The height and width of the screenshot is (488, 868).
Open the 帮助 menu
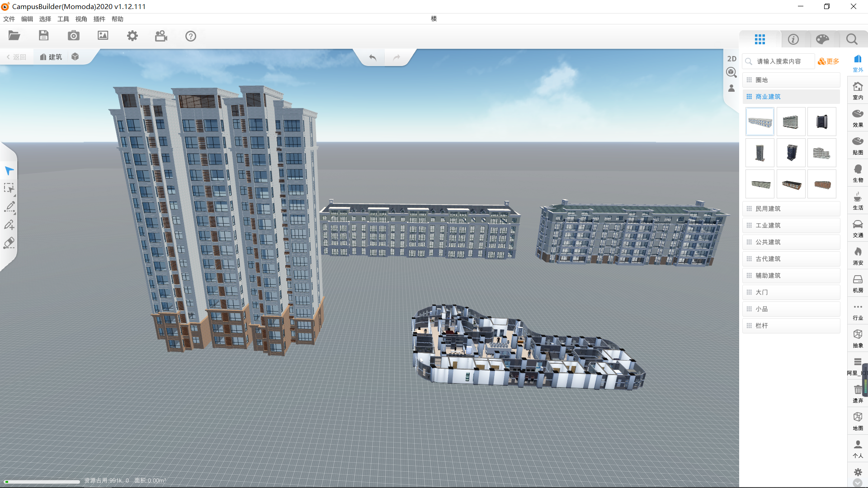pyautogui.click(x=118, y=19)
